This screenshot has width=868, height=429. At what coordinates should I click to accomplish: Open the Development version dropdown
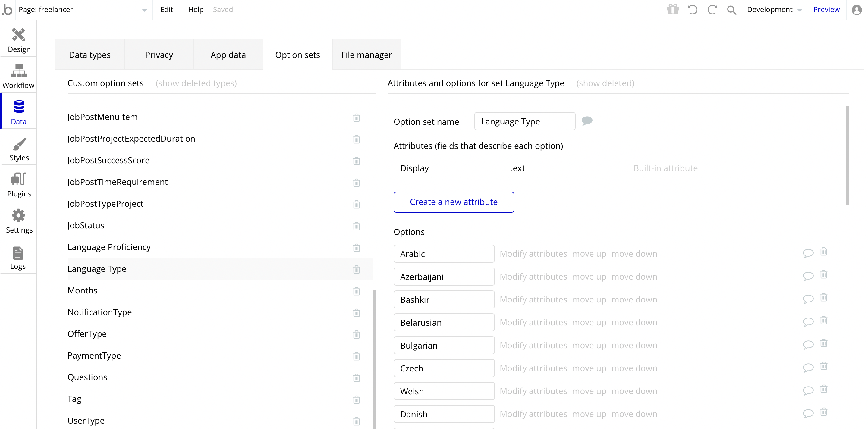[x=774, y=10]
